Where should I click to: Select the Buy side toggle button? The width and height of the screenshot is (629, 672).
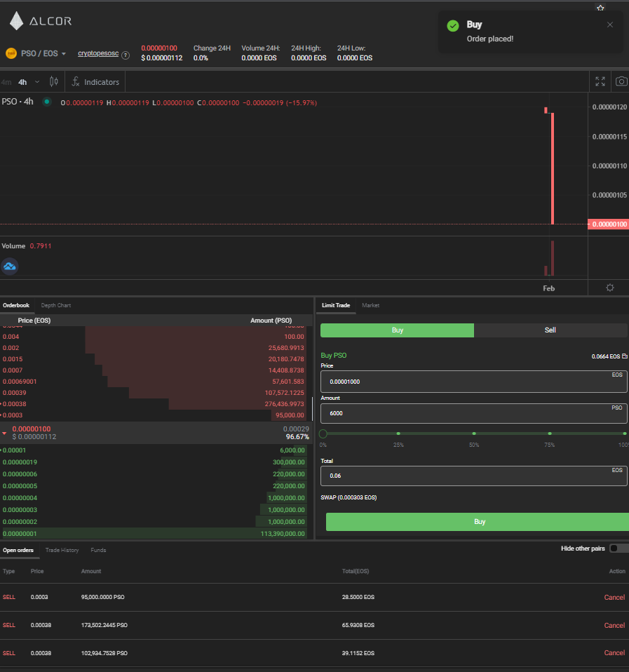pyautogui.click(x=397, y=330)
